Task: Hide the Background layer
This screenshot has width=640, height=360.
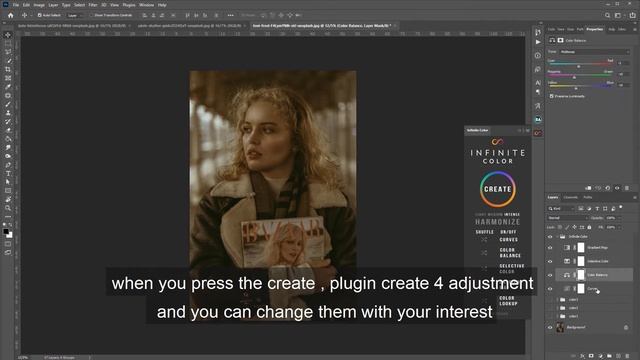Action: click(x=550, y=327)
